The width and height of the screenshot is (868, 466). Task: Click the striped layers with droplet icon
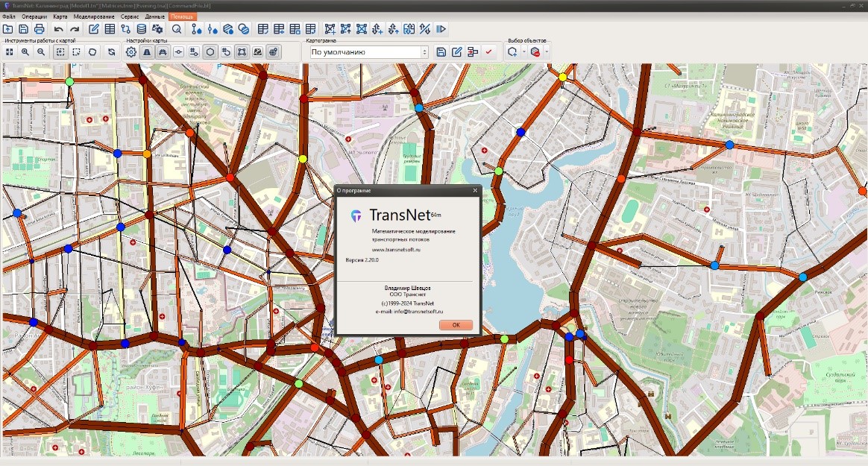[x=228, y=29]
